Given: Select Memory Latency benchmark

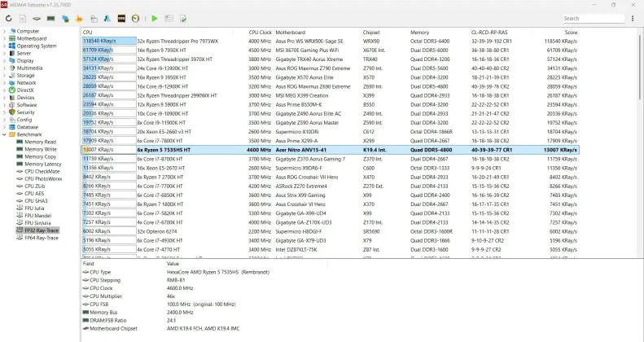Looking at the screenshot, I should pyautogui.click(x=42, y=164).
